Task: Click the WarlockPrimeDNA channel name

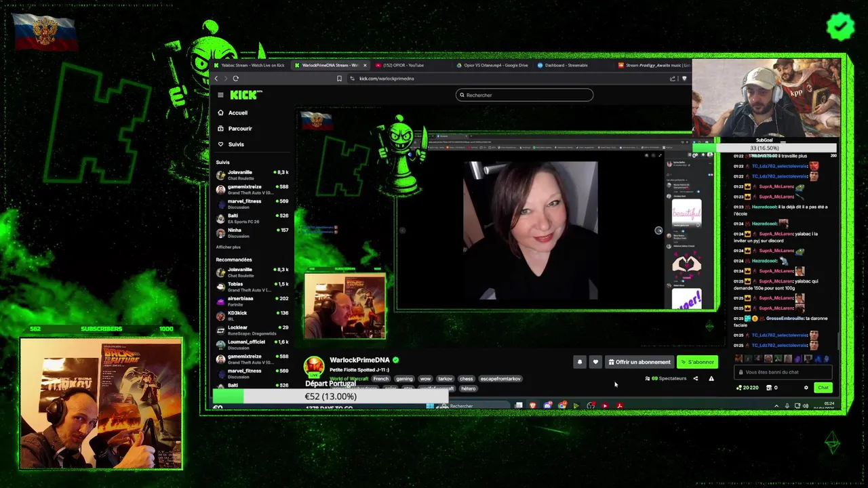Action: coord(359,360)
